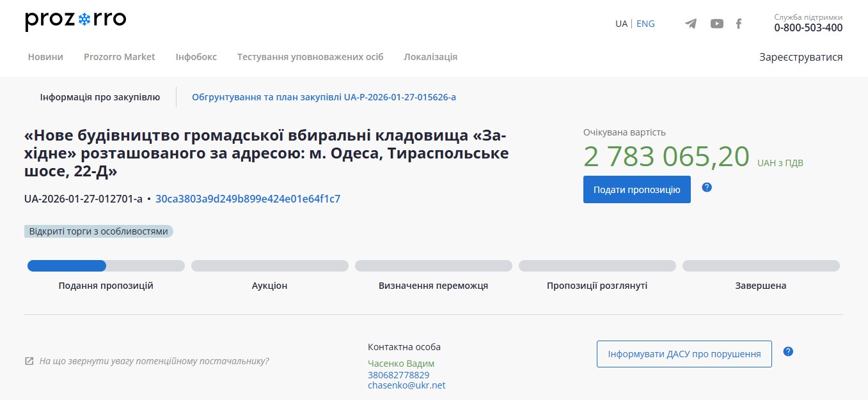
Task: Open the YouTube channel icon
Action: 716,24
